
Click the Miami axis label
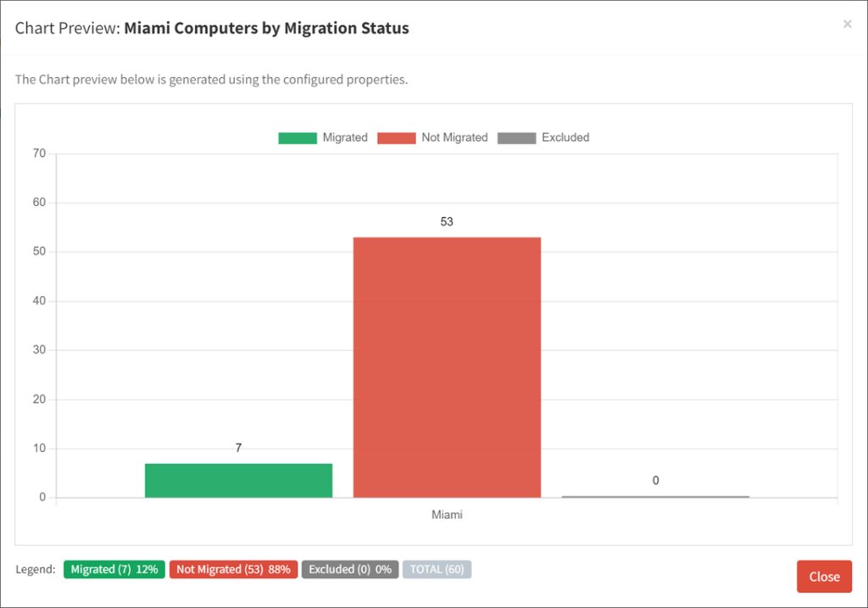(447, 514)
